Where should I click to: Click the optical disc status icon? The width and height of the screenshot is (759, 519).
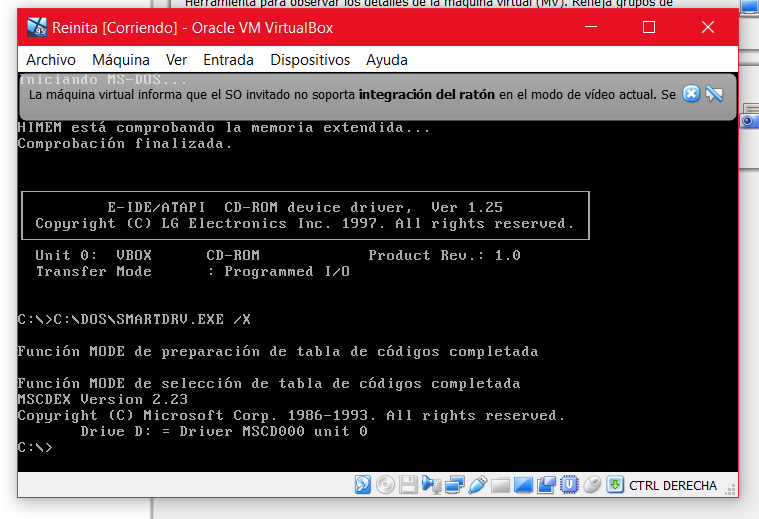pos(385,485)
